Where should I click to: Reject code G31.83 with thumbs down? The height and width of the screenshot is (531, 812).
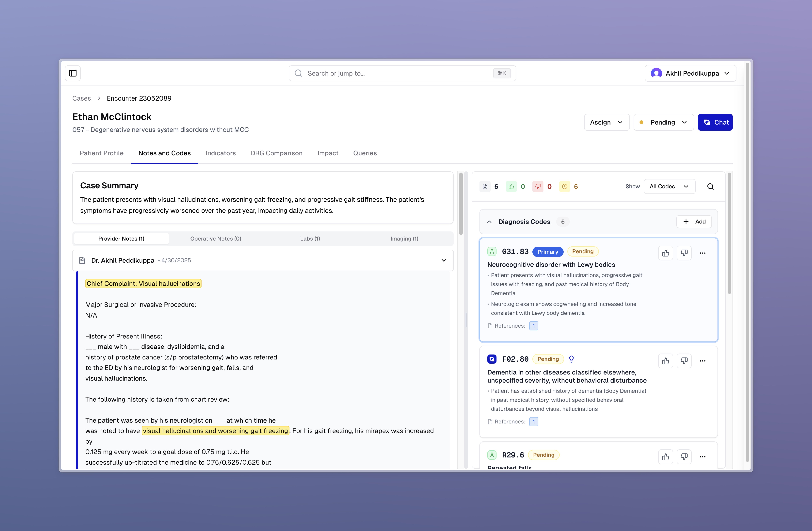[x=684, y=253]
